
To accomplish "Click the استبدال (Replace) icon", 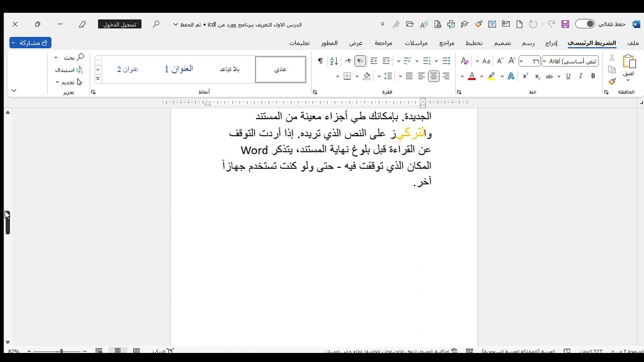I will pyautogui.click(x=79, y=70).
